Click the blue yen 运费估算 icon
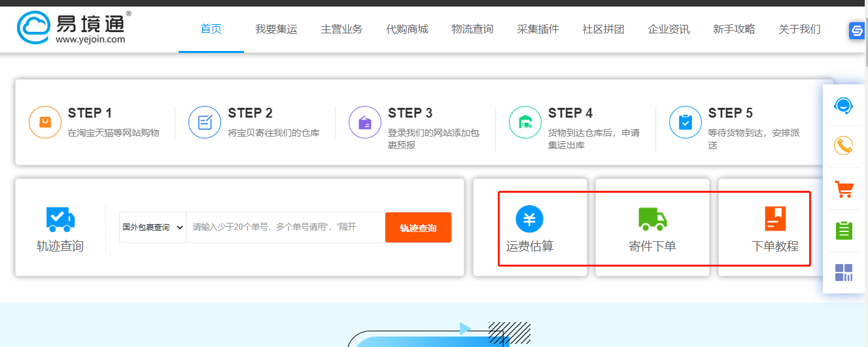The width and height of the screenshot is (868, 347). click(530, 219)
